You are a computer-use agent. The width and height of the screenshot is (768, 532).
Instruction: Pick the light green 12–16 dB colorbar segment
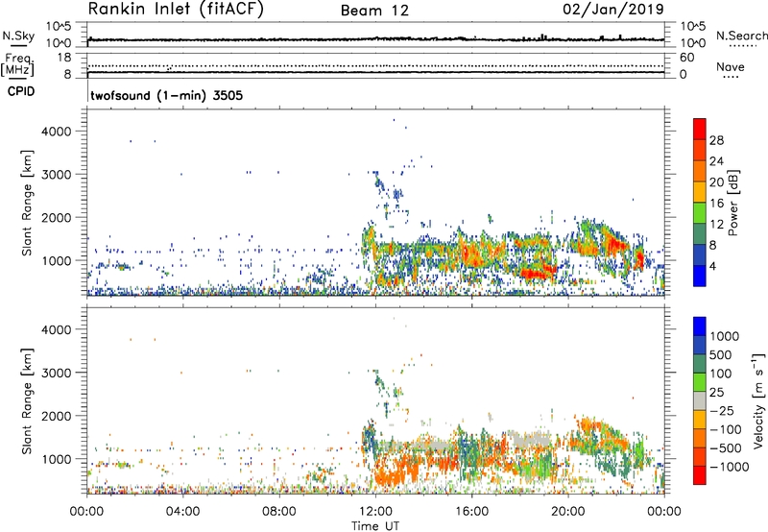click(x=700, y=212)
